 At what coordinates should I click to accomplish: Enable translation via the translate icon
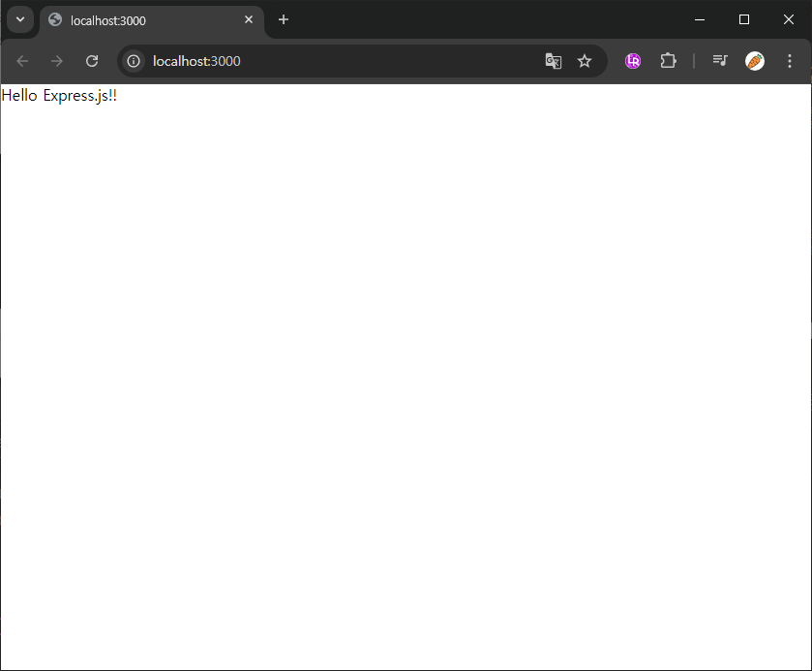pyautogui.click(x=553, y=60)
